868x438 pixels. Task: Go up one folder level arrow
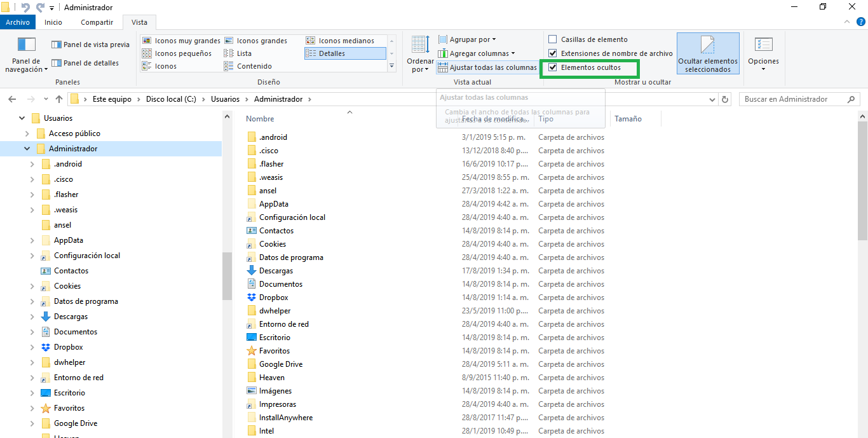[x=59, y=99]
